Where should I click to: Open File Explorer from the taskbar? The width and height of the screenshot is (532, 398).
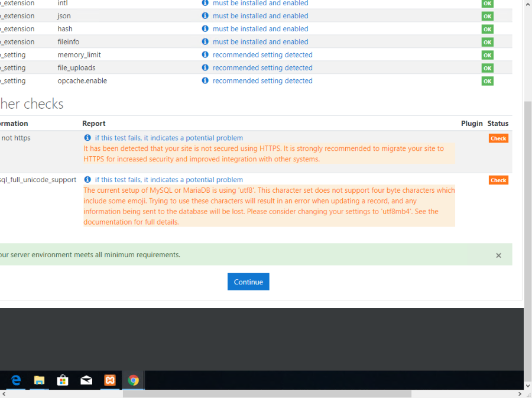tap(39, 380)
